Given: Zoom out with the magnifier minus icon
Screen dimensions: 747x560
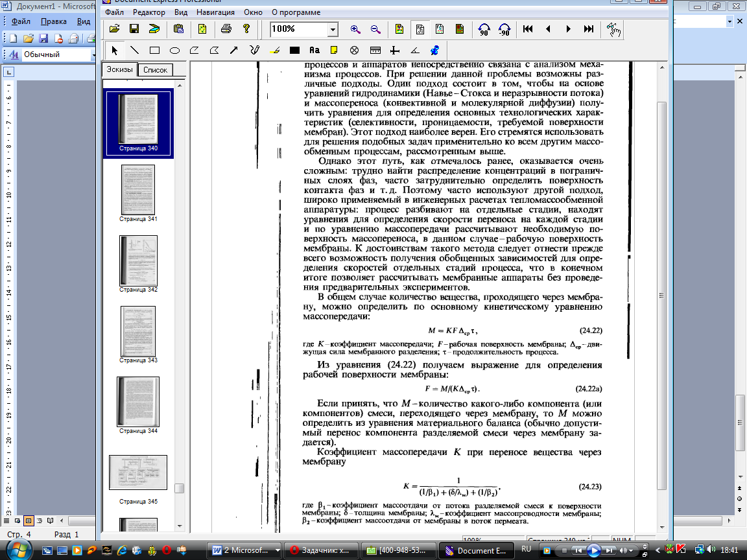Looking at the screenshot, I should [375, 29].
